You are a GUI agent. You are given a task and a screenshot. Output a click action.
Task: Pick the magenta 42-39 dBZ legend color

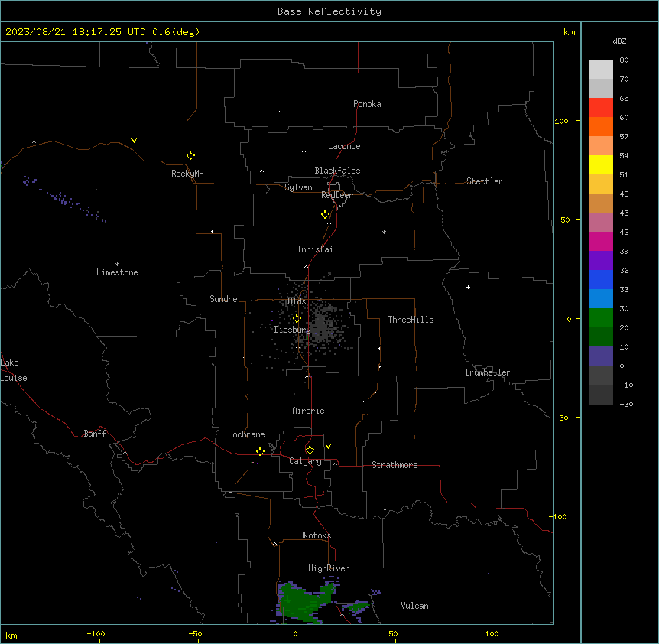[x=601, y=241]
